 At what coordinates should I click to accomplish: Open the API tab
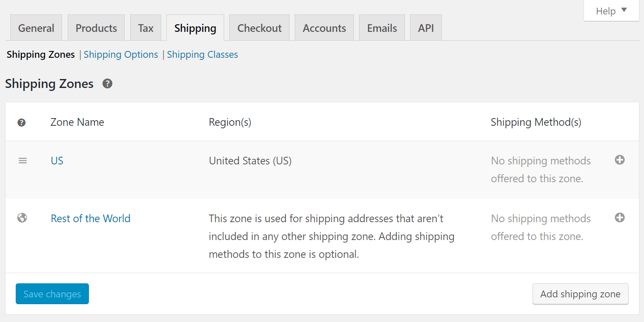pyautogui.click(x=426, y=28)
